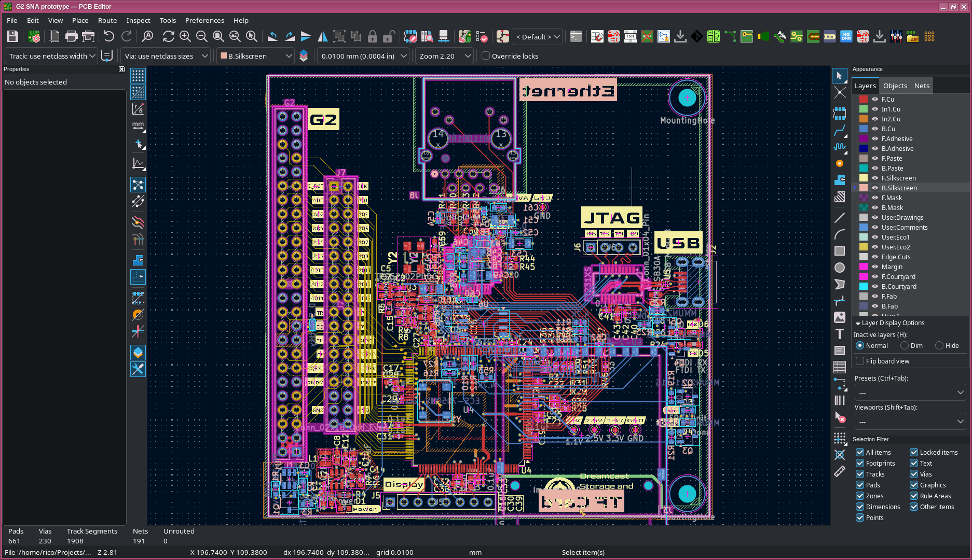Toggle ratsnest display icon
972x560 pixels.
(138, 185)
